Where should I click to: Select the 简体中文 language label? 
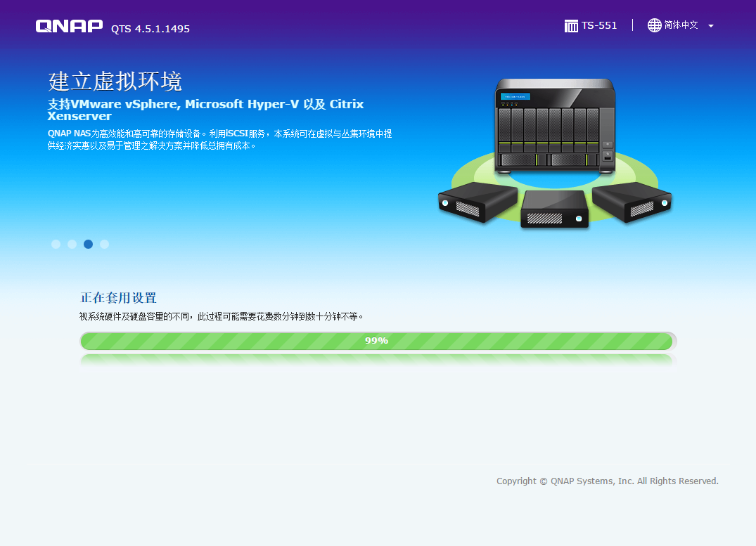coord(681,25)
